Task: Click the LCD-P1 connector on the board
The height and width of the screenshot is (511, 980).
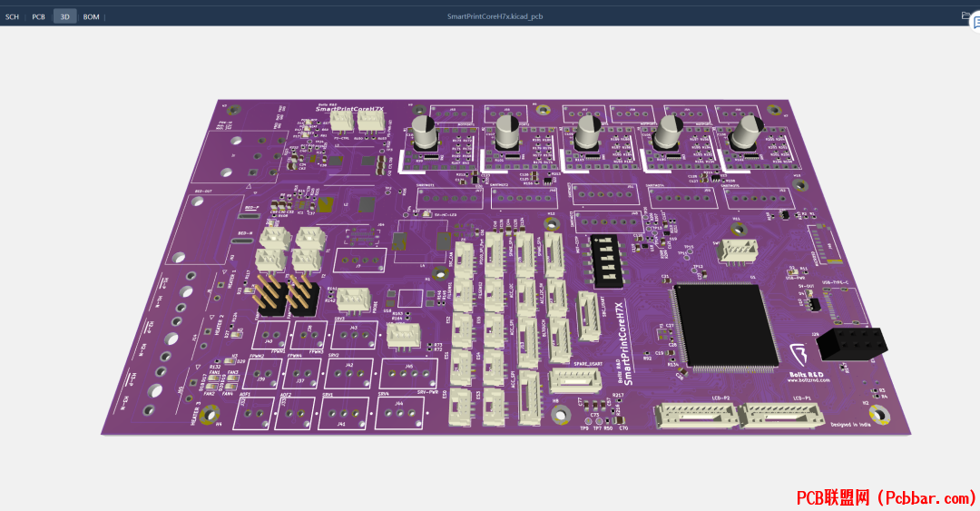Action: (x=781, y=416)
